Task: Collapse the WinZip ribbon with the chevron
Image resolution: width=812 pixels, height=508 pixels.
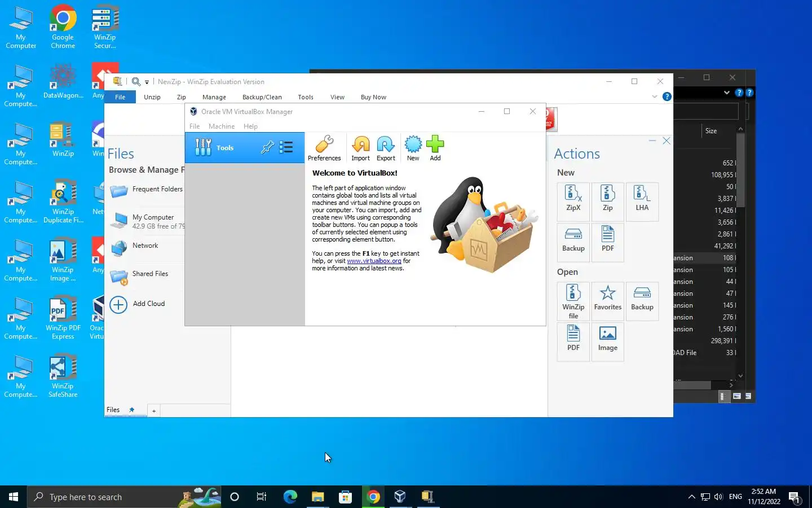Action: (x=654, y=97)
